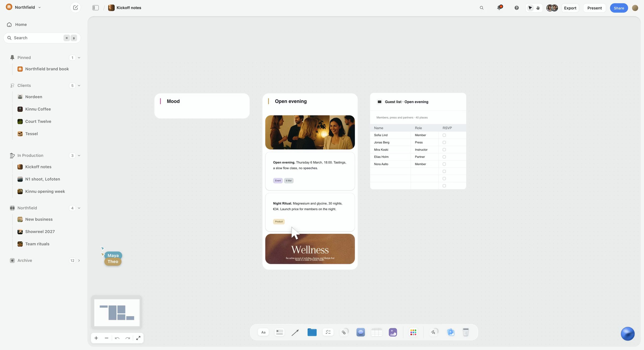The height and width of the screenshot is (350, 644).
Task: Add a comment bubble
Action: 360,332
